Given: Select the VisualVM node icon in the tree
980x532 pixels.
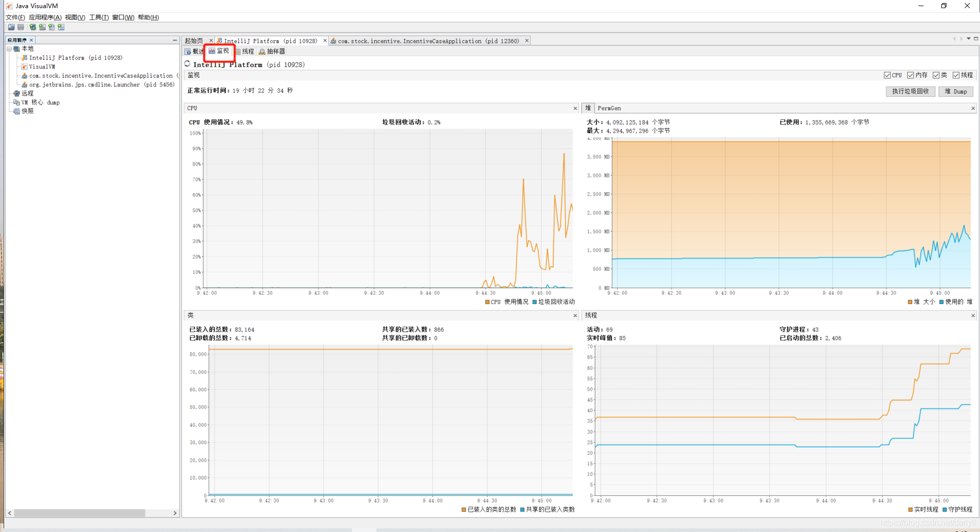Looking at the screenshot, I should tap(24, 67).
